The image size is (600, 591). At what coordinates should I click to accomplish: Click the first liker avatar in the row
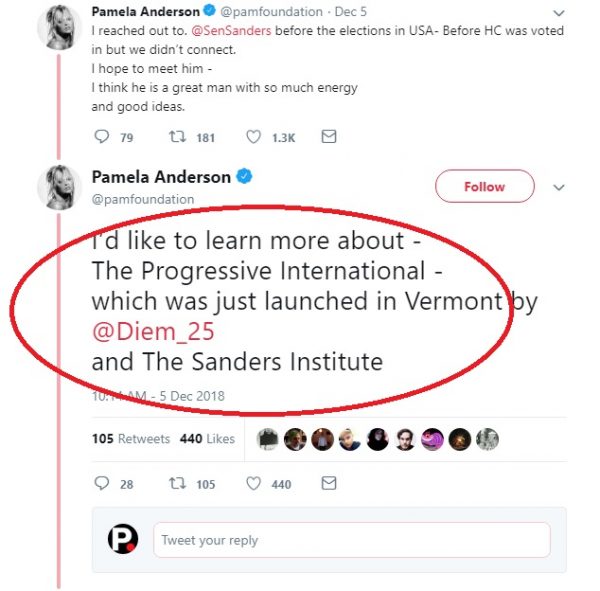click(268, 438)
